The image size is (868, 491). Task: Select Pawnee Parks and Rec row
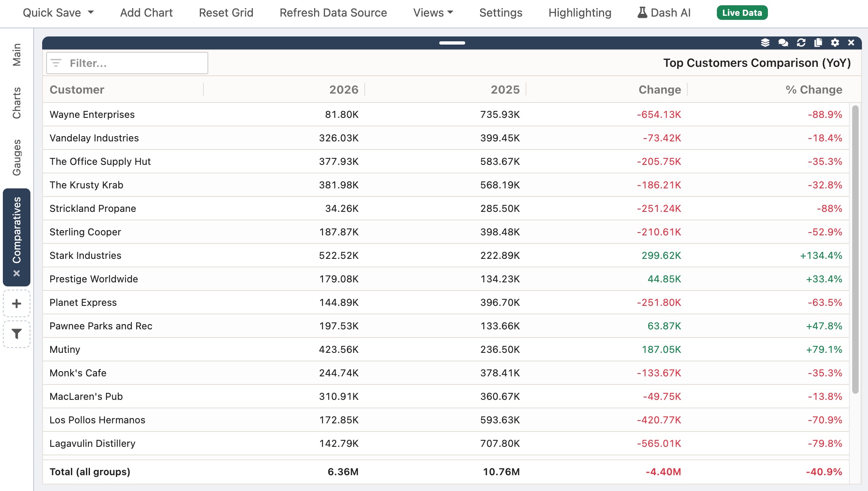pos(446,326)
